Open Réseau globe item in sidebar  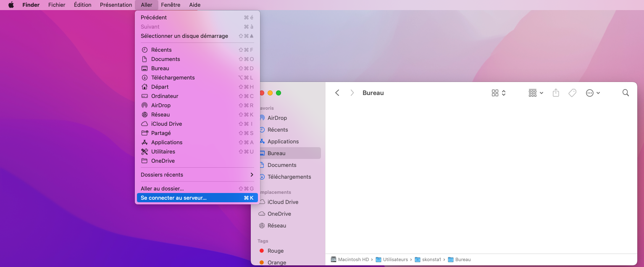tap(276, 226)
